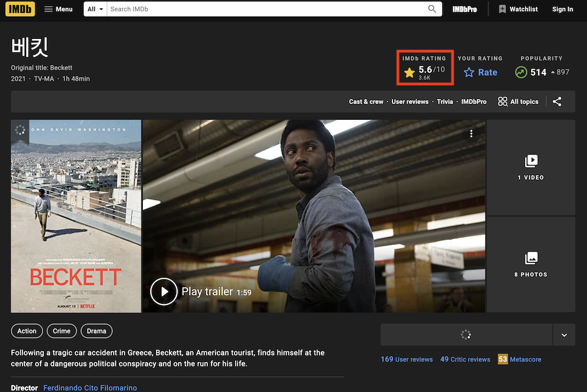Viewport: 587px width, 392px height.
Task: Click the green popularity trend icon
Action: point(521,72)
